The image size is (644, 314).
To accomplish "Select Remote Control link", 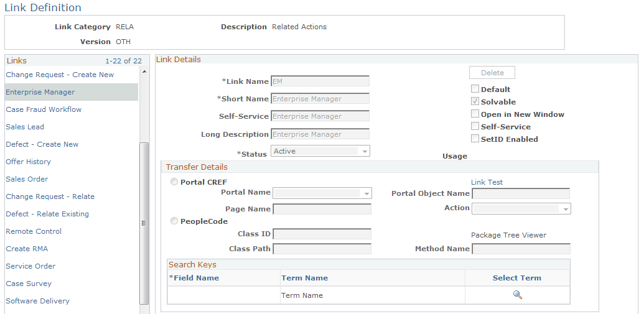I will [x=34, y=231].
